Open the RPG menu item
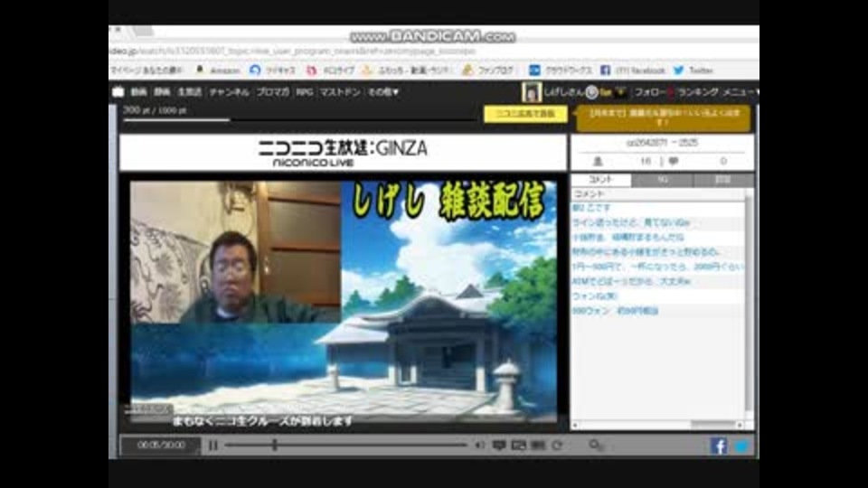 (305, 92)
